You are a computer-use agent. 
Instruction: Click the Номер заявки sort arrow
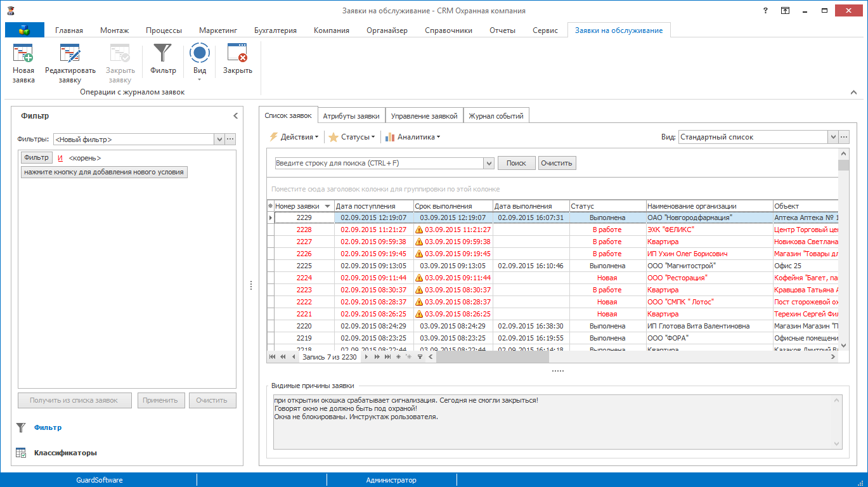327,206
